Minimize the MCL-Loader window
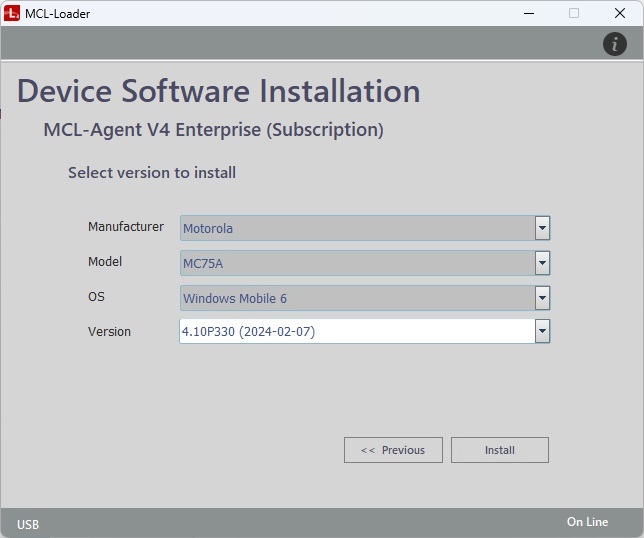This screenshot has width=644, height=538. coord(529,14)
